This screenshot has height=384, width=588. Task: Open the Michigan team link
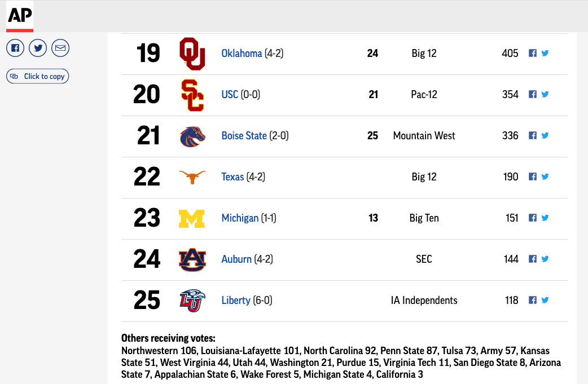240,218
